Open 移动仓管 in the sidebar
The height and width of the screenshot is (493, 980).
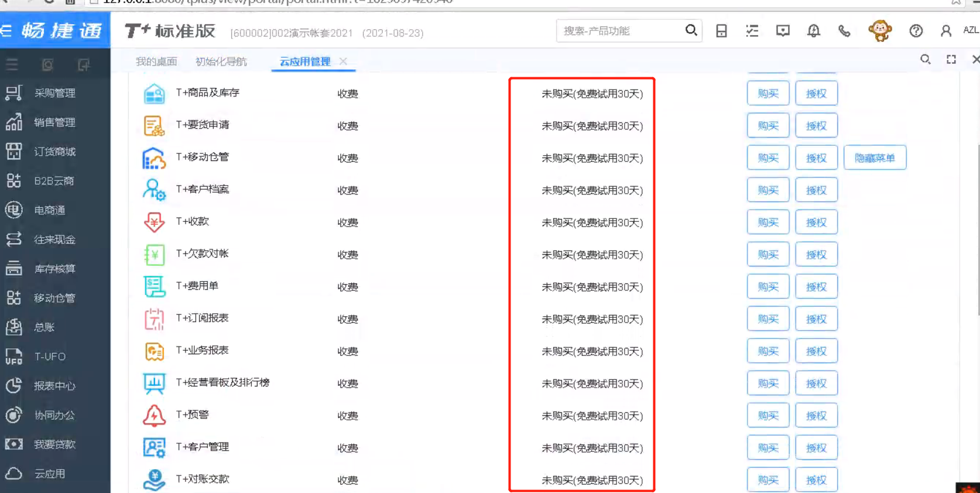(54, 298)
